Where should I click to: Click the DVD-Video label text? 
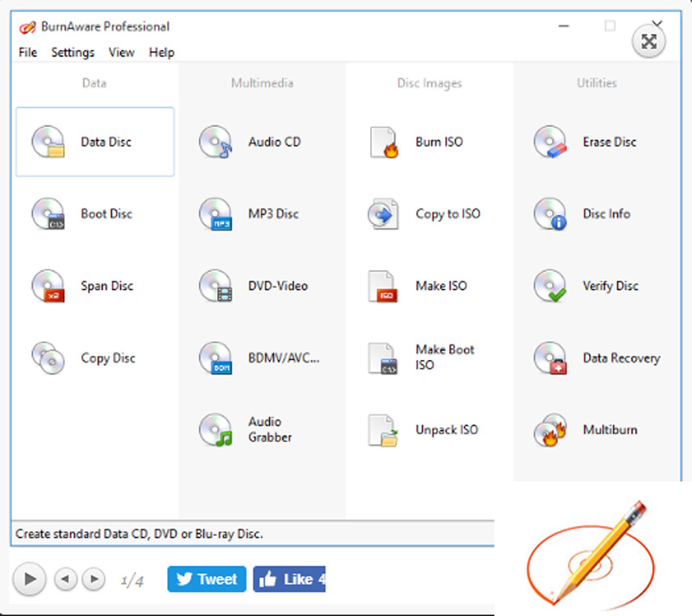click(x=278, y=286)
